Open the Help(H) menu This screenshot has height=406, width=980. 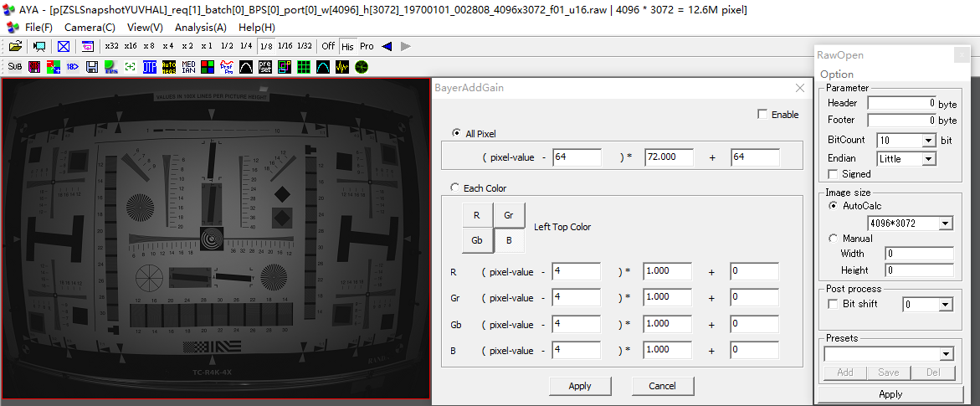257,28
